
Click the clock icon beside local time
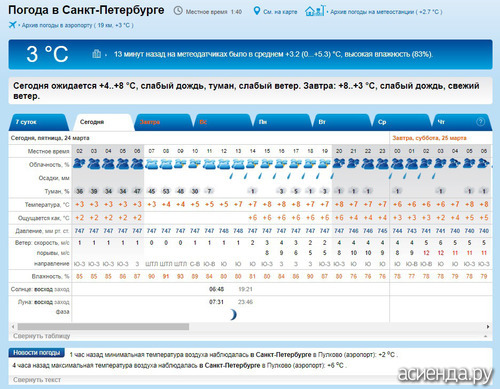tap(178, 11)
